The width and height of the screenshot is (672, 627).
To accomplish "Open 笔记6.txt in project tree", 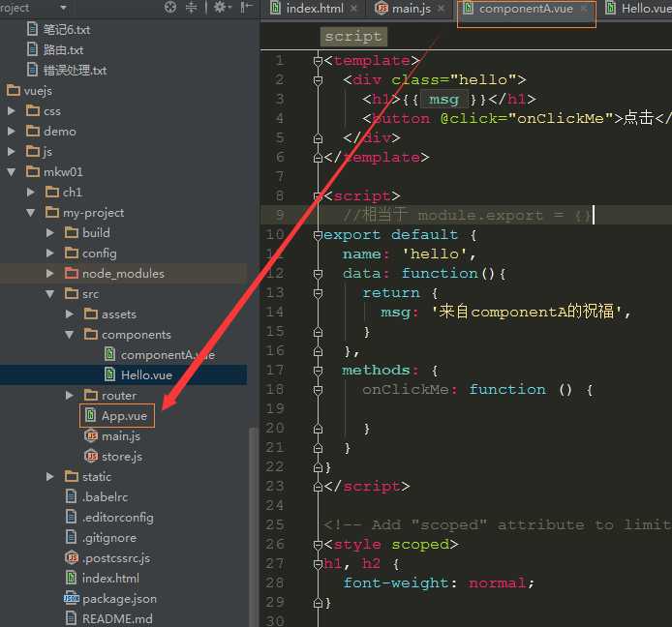I will 67,30.
